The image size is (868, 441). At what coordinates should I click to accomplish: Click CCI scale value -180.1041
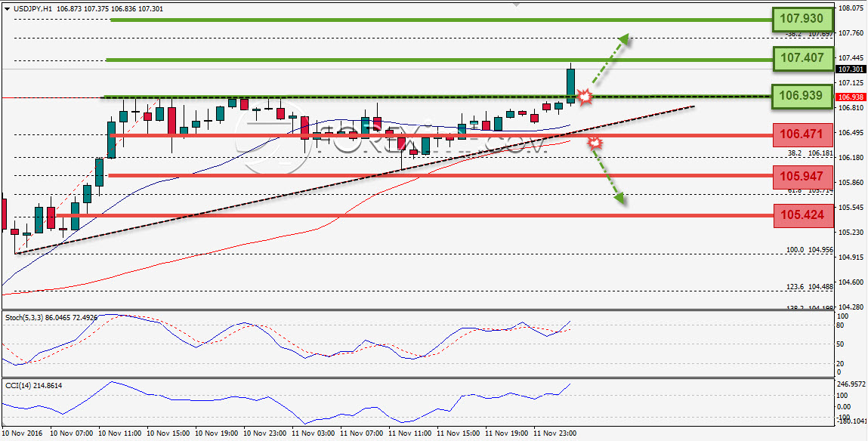point(851,422)
